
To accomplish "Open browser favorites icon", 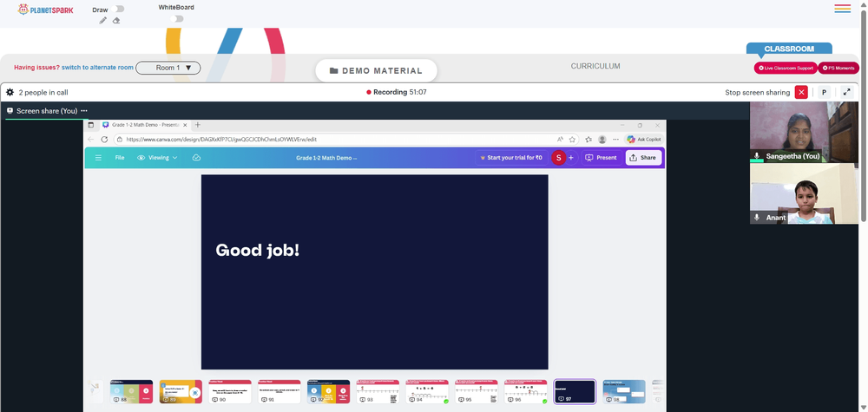I will (589, 140).
